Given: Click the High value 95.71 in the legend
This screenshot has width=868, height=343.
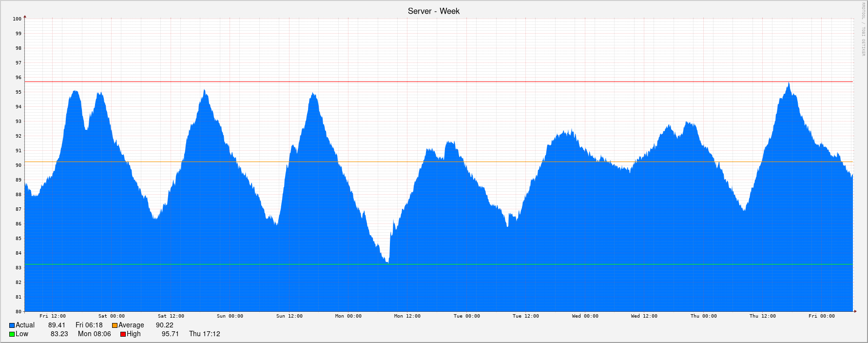Looking at the screenshot, I should (170, 334).
